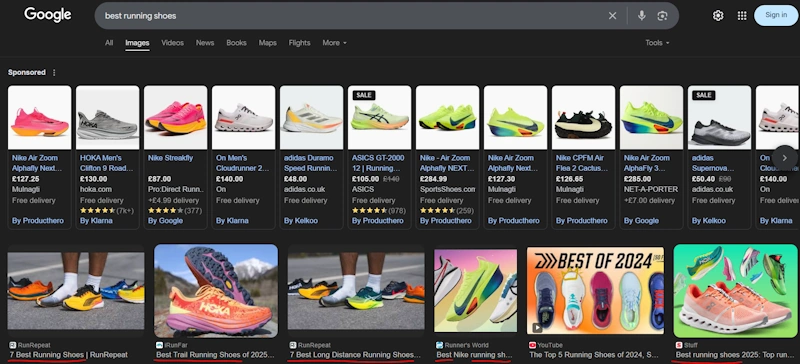This screenshot has width=800, height=364.
Task: Click the (978) ASICS star rating
Action: [379, 210]
